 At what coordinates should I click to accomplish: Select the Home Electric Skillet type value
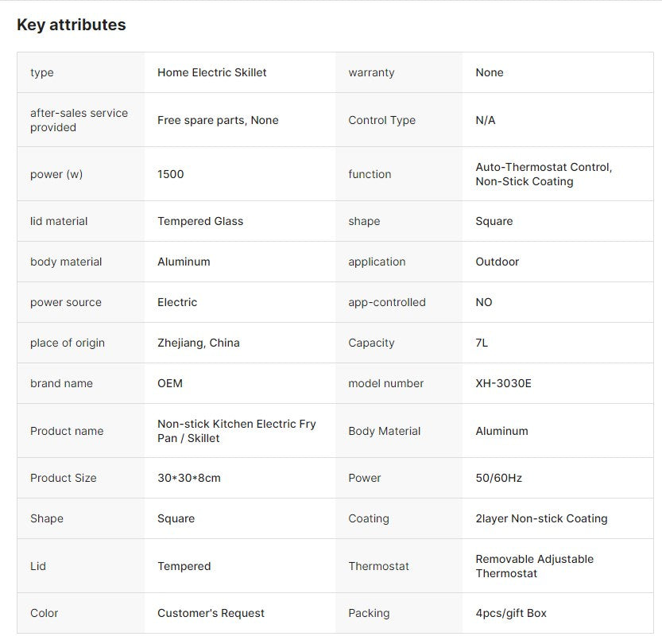click(x=212, y=72)
